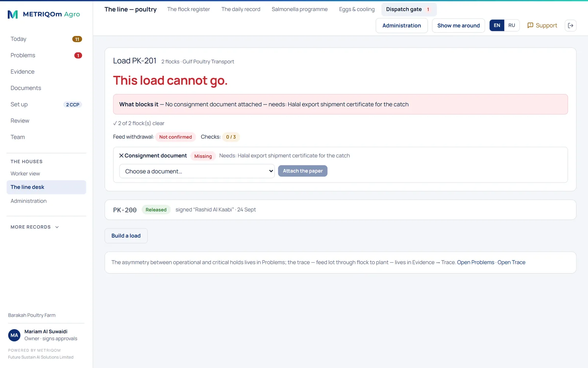Click the Load PK-201 heading
The height and width of the screenshot is (368, 588).
point(135,61)
